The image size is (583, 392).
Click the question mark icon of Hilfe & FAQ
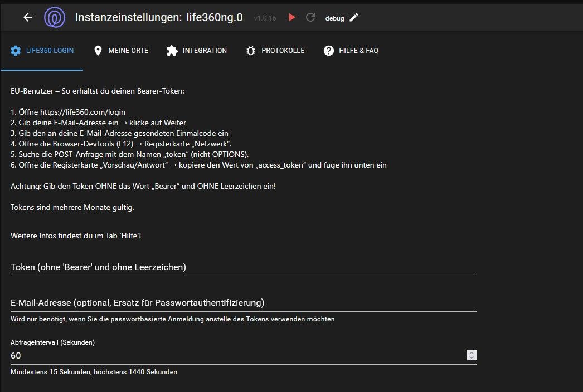pos(329,51)
